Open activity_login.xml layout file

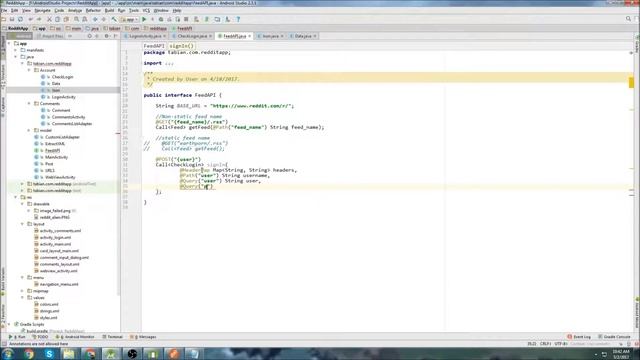[55, 238]
